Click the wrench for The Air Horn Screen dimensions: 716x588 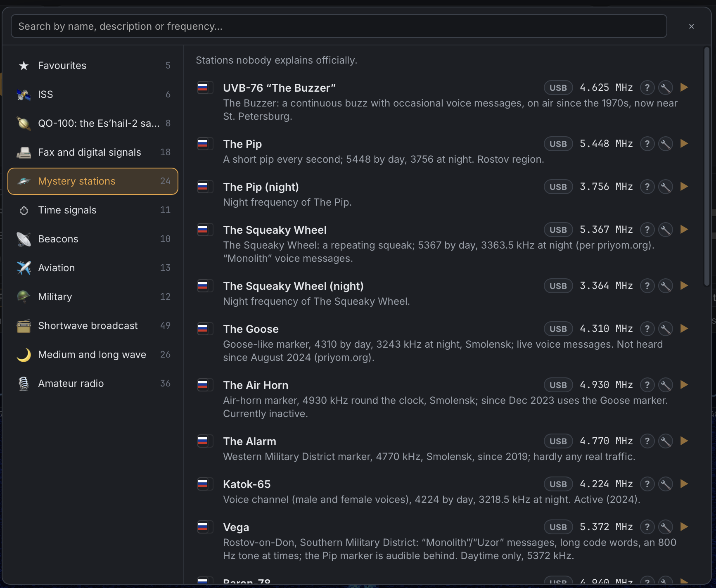click(x=665, y=385)
